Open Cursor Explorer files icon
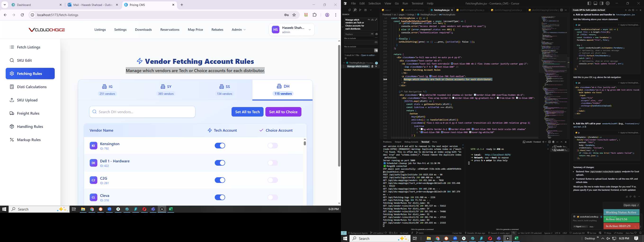 pyautogui.click(x=349, y=10)
